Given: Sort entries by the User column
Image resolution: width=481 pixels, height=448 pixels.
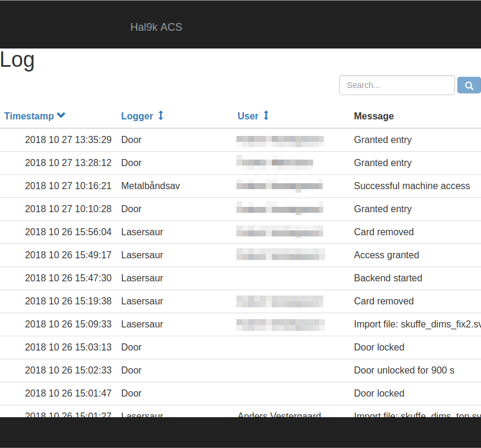Looking at the screenshot, I should [x=248, y=116].
